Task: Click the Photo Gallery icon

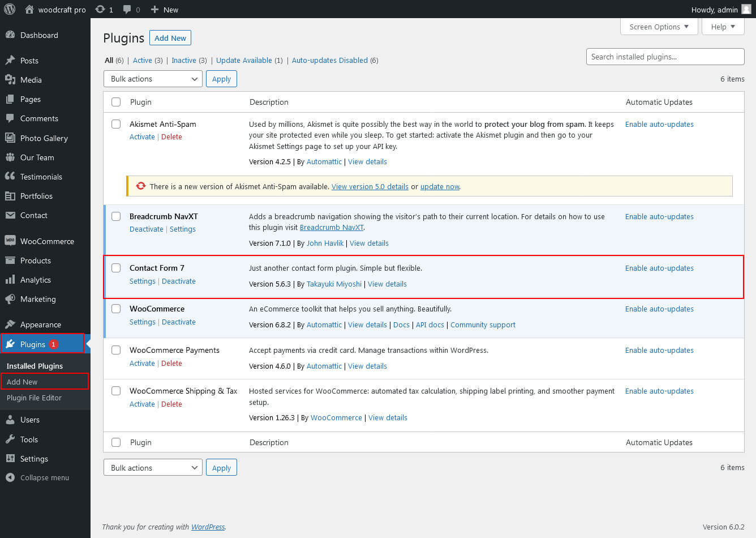Action: click(x=10, y=138)
